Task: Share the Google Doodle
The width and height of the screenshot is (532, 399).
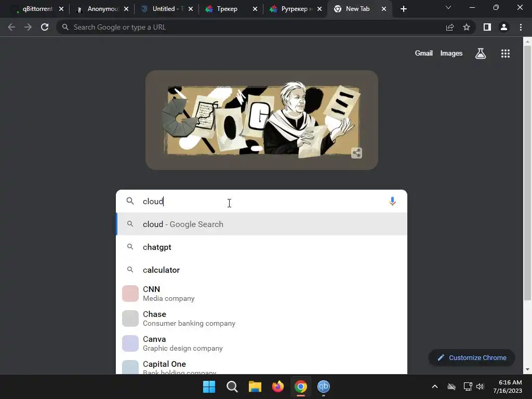Action: coord(356,153)
